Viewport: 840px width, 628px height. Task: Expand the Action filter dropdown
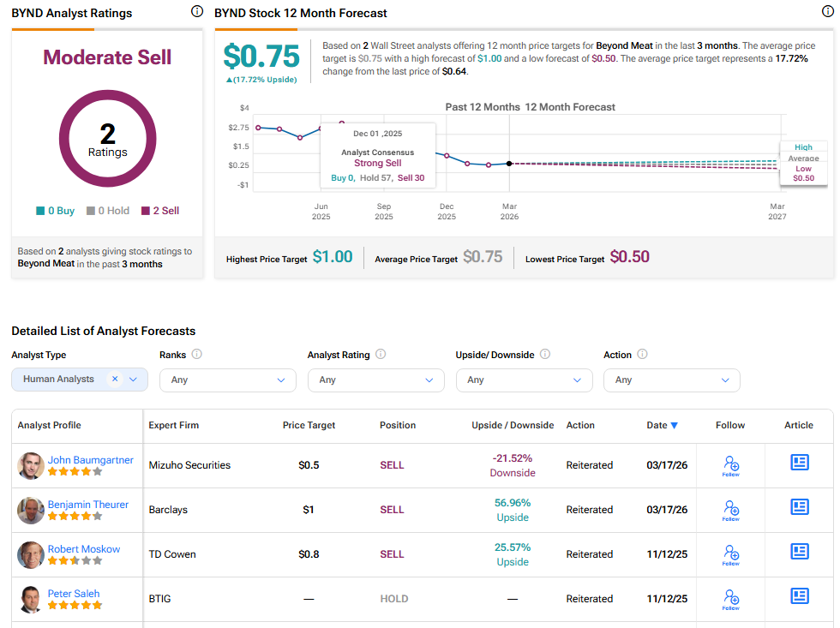pyautogui.click(x=671, y=380)
